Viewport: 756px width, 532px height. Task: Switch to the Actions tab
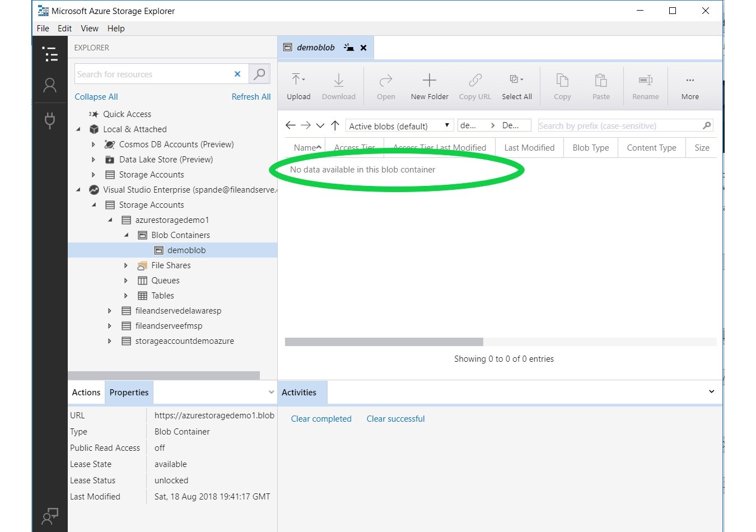pos(86,393)
